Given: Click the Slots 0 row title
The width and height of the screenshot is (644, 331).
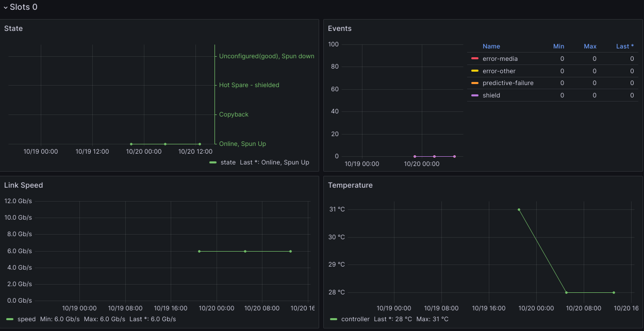Looking at the screenshot, I should [x=24, y=7].
